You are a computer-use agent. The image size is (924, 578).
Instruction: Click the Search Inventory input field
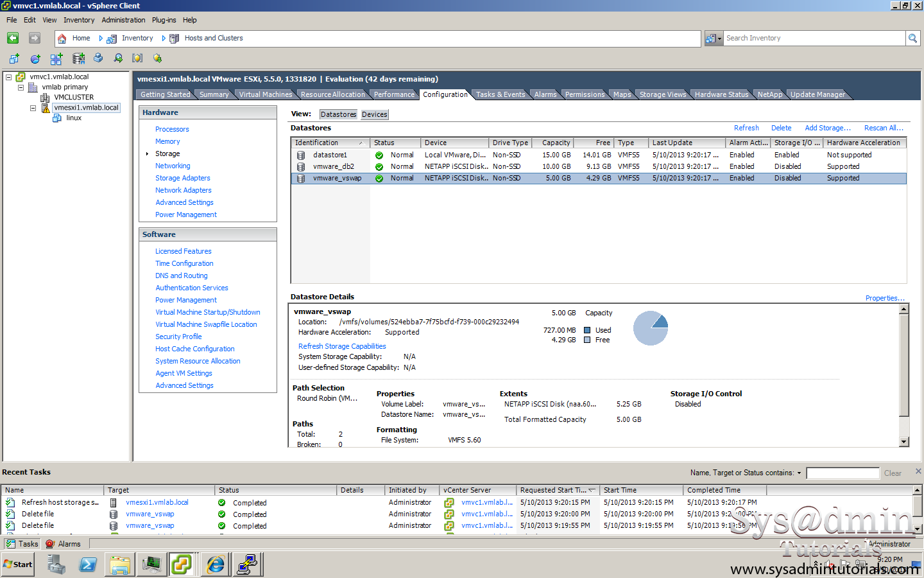click(x=814, y=39)
